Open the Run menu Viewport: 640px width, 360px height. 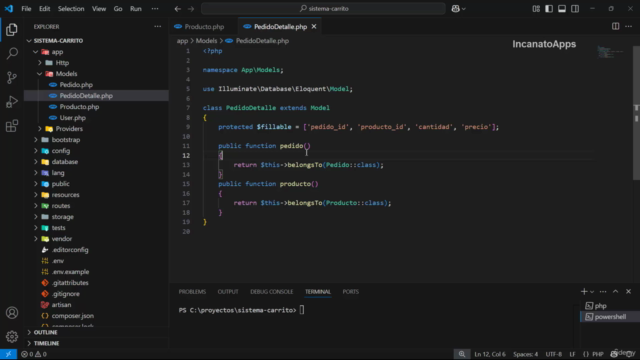tap(136, 9)
